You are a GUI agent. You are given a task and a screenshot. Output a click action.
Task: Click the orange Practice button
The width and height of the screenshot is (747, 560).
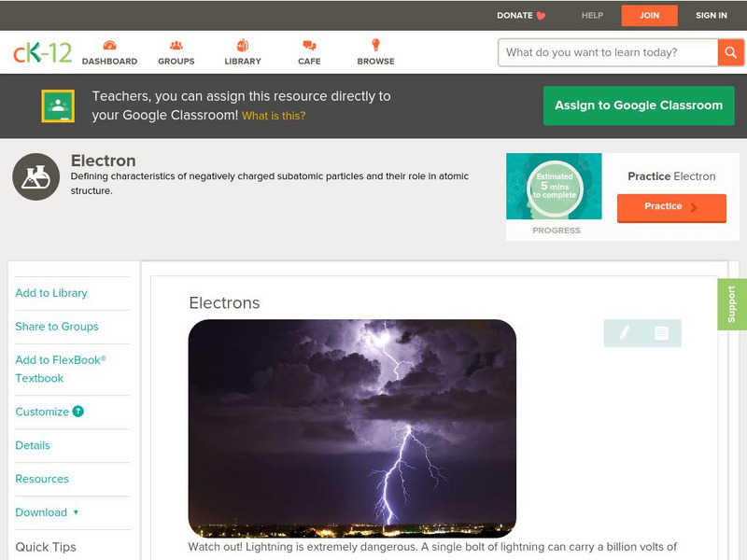[x=671, y=207]
